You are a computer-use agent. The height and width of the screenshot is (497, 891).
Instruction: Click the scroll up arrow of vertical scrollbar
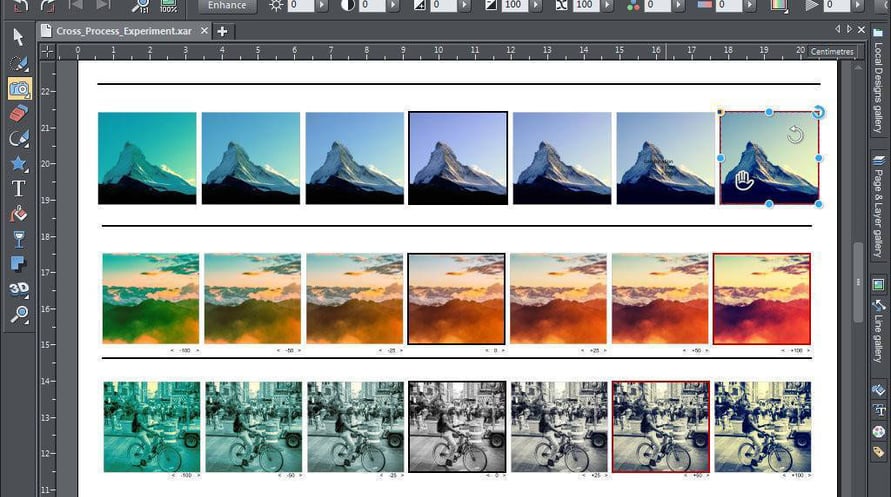[x=858, y=67]
